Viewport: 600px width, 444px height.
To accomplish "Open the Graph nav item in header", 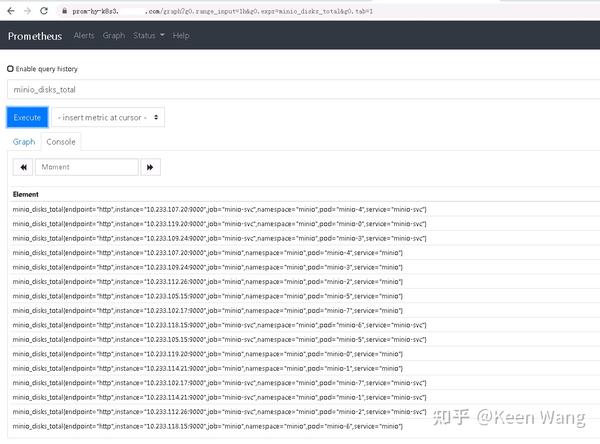I will point(114,36).
